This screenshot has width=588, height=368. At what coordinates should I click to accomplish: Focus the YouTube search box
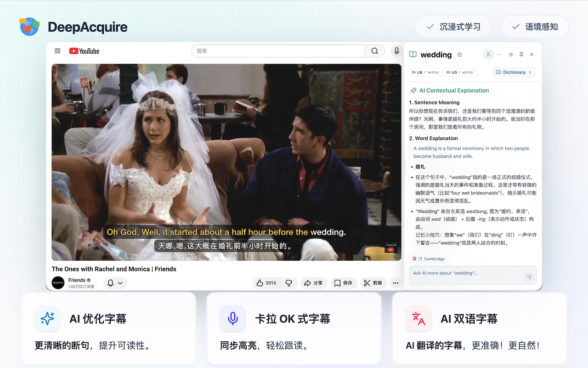tap(278, 51)
